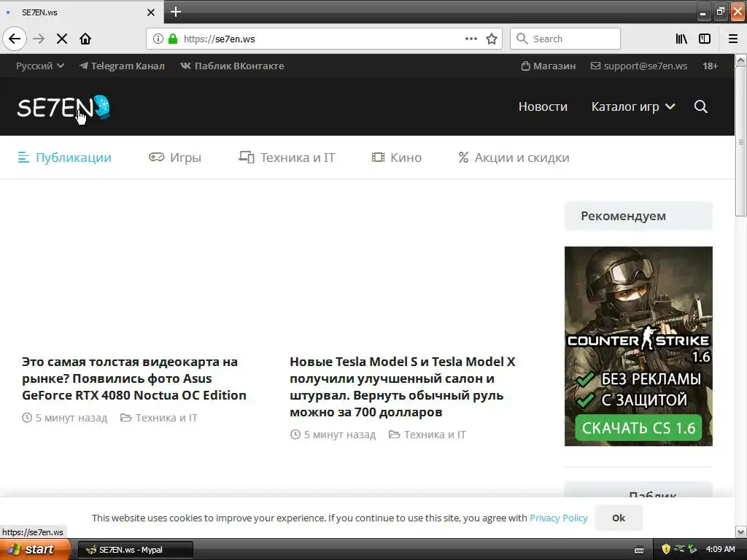This screenshot has height=560, width=747.
Task: Stop page loading with the X button
Action: pos(62,39)
